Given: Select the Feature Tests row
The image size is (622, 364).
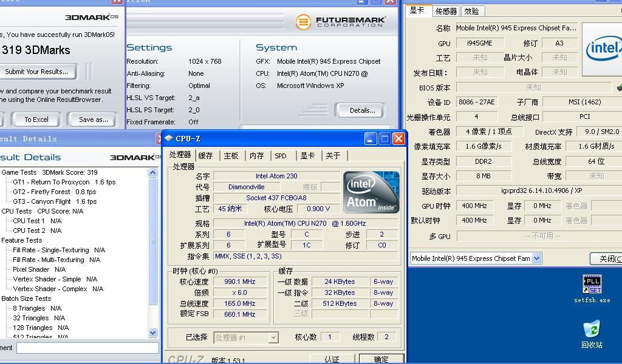Looking at the screenshot, I should tap(21, 240).
